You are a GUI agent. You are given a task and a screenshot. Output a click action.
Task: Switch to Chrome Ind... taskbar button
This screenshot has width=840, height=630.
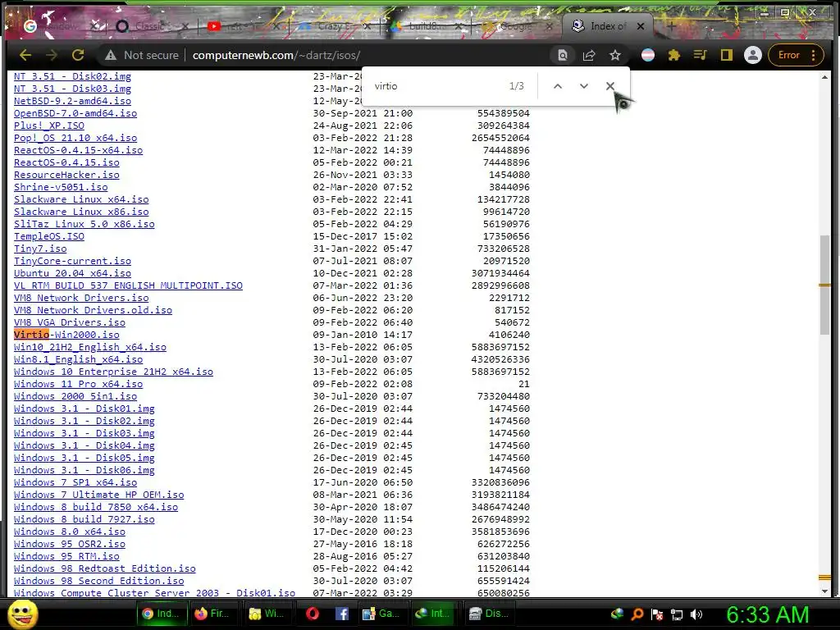point(162,614)
